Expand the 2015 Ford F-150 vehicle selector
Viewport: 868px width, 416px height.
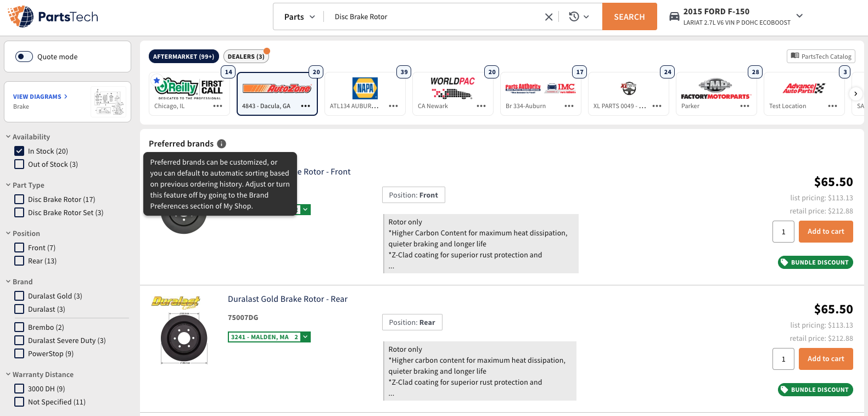point(799,16)
